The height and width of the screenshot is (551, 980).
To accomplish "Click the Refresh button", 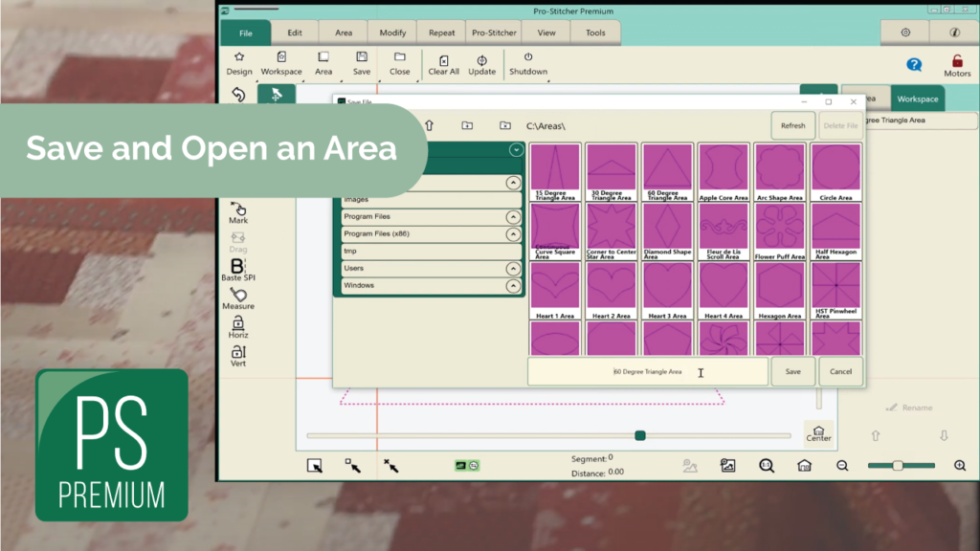I will 792,125.
